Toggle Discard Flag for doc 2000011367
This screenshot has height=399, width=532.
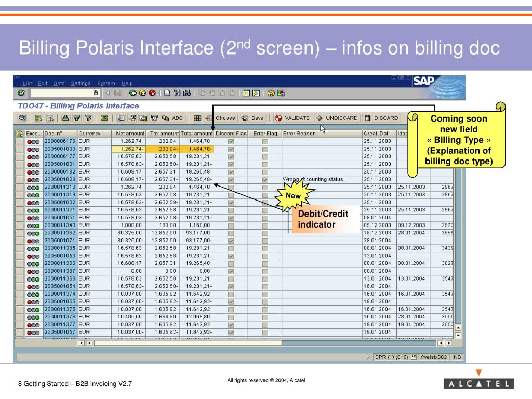(x=231, y=271)
